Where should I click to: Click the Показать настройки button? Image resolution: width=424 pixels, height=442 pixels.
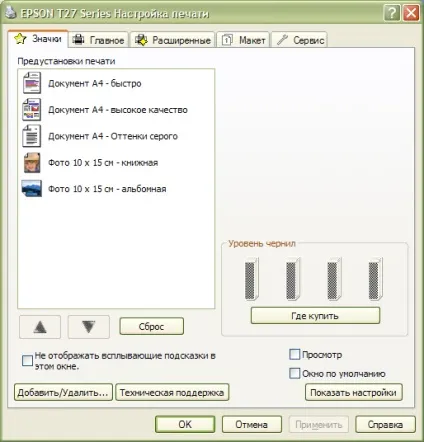(354, 392)
